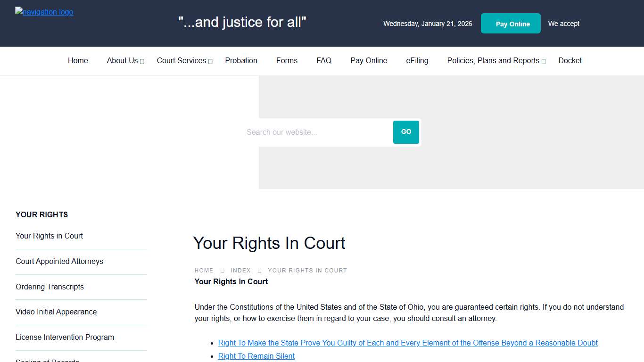This screenshot has width=644, height=362.
Task: Click the Pay Online button in header
Action: (511, 23)
